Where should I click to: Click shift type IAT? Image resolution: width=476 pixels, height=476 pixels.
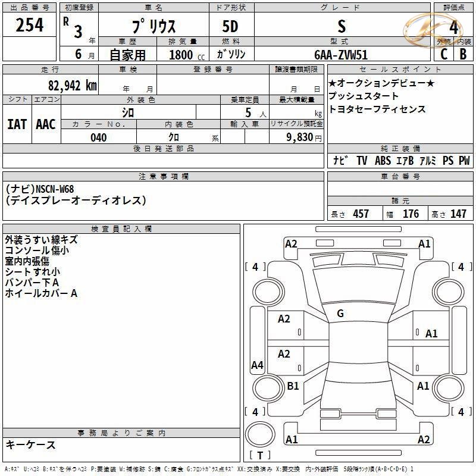pos(17,124)
